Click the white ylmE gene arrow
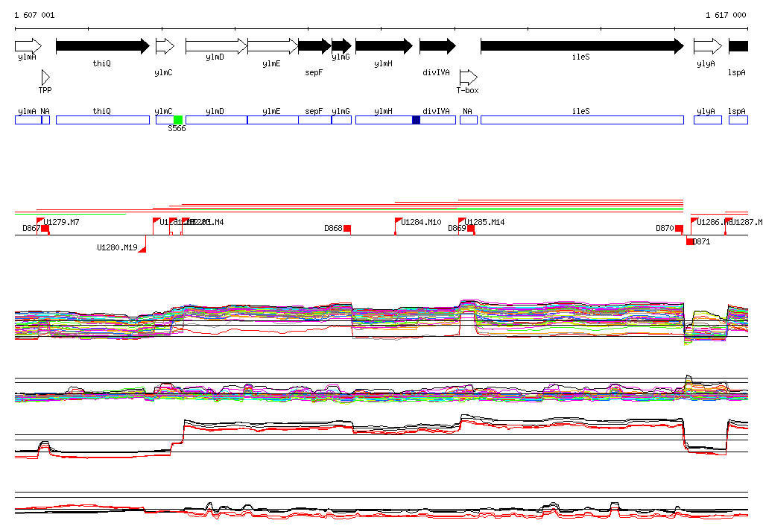Screen dimensions: 763x532 (x=273, y=46)
